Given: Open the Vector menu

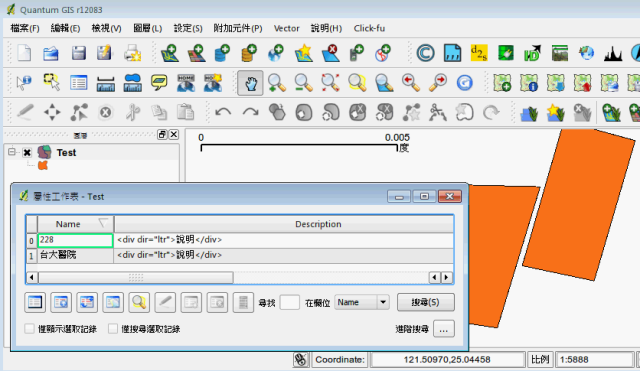Looking at the screenshot, I should (287, 28).
